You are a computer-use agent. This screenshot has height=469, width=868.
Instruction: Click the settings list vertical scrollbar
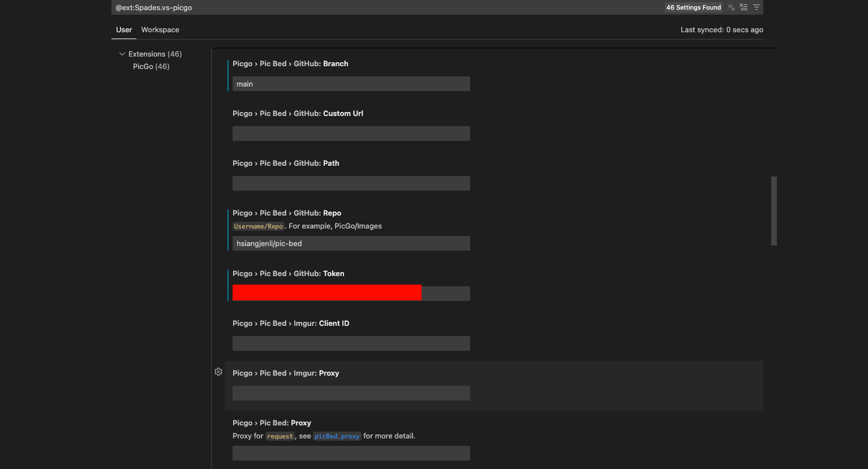tap(774, 211)
